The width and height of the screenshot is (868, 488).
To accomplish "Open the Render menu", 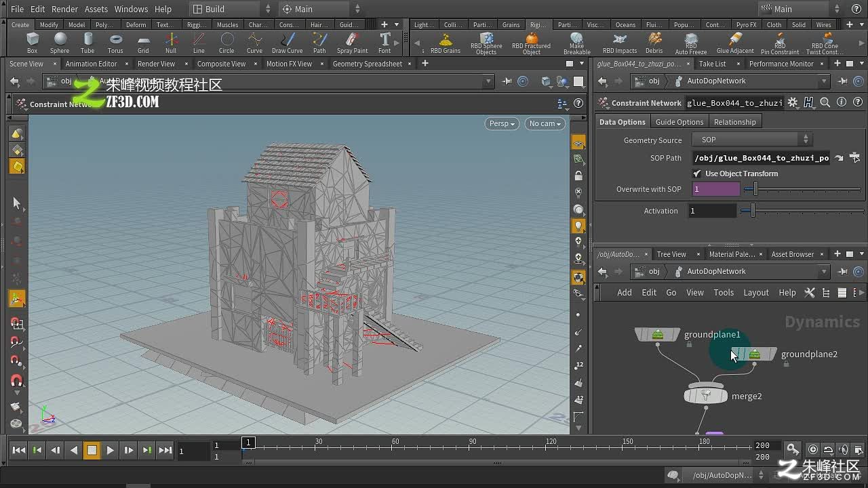I will (64, 9).
